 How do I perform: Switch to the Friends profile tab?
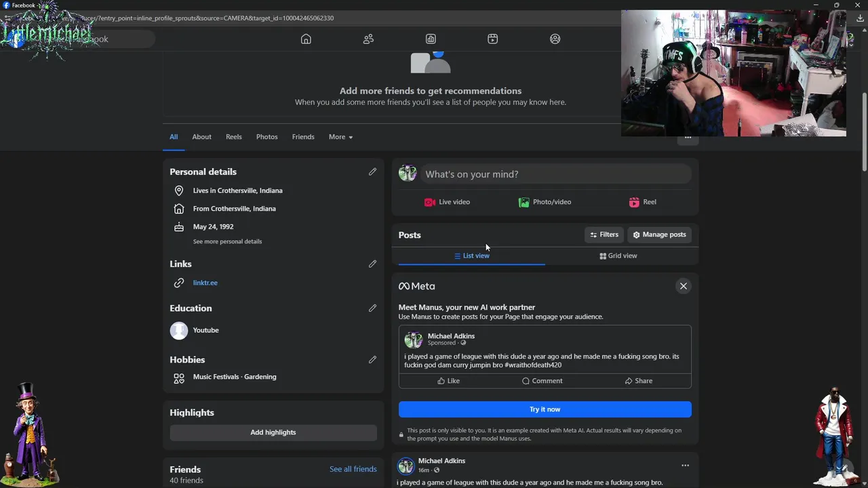click(303, 137)
